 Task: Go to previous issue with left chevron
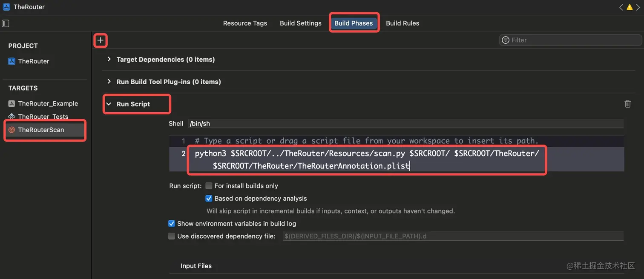621,7
